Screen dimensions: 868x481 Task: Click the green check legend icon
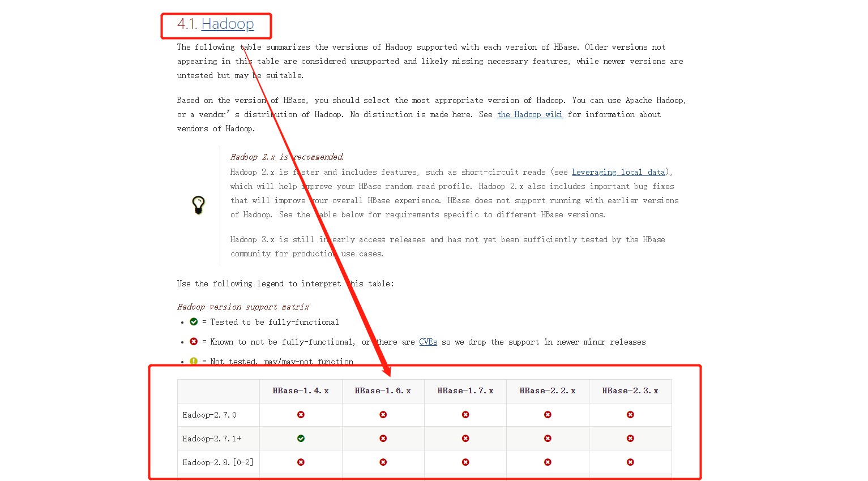tap(194, 321)
